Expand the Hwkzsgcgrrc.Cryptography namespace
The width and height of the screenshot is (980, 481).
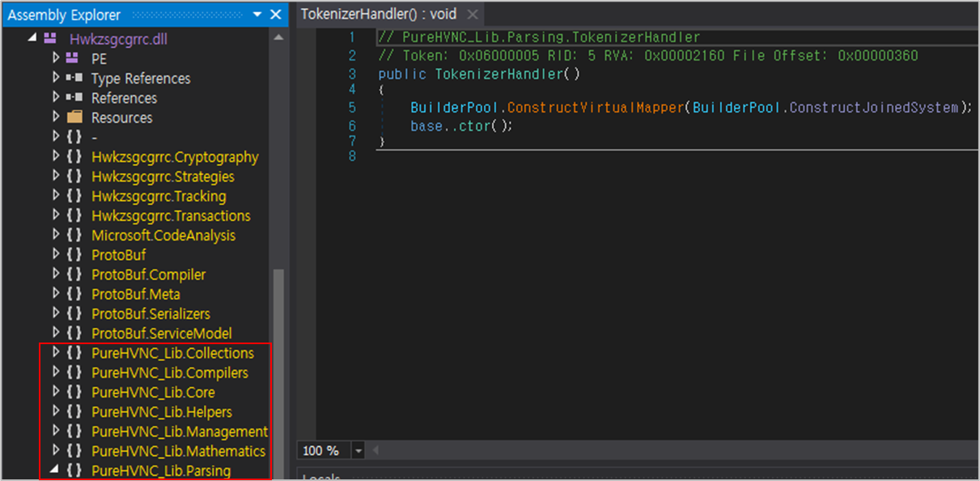pos(56,156)
